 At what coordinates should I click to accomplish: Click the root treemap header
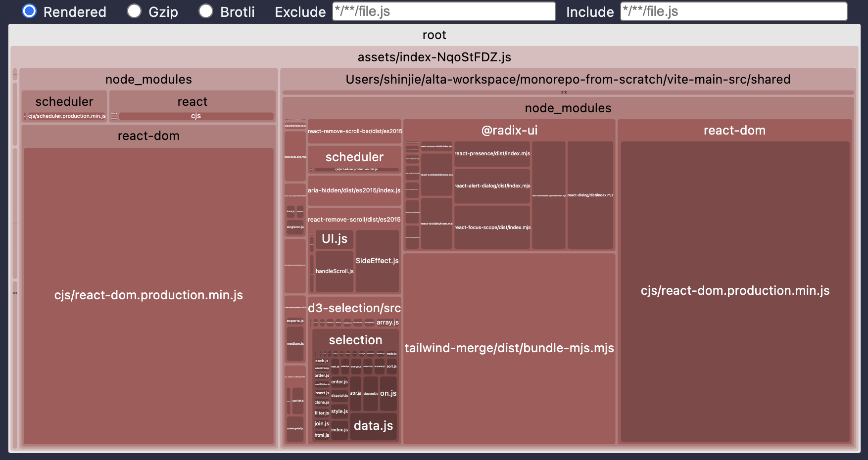point(434,35)
